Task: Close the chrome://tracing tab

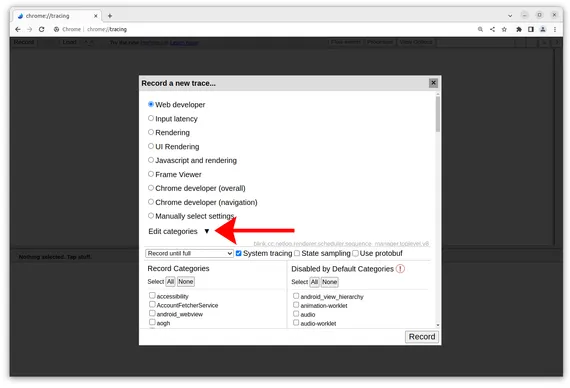Action: point(96,16)
